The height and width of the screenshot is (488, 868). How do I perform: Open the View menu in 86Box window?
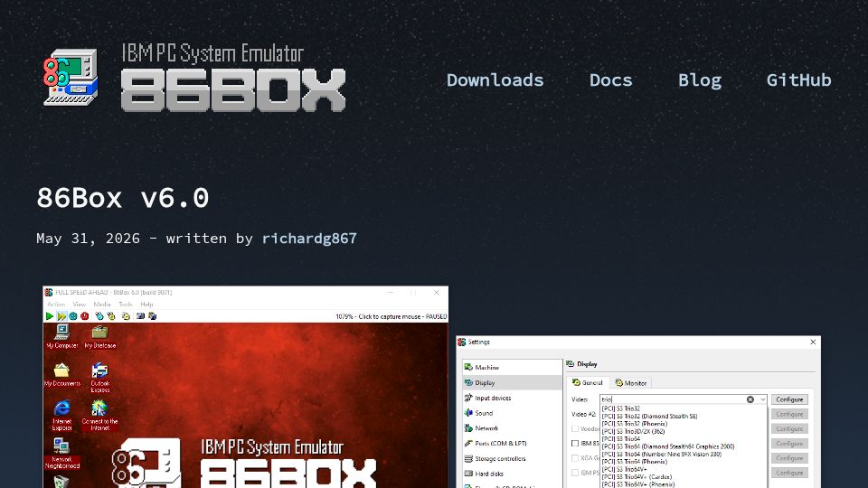point(80,305)
